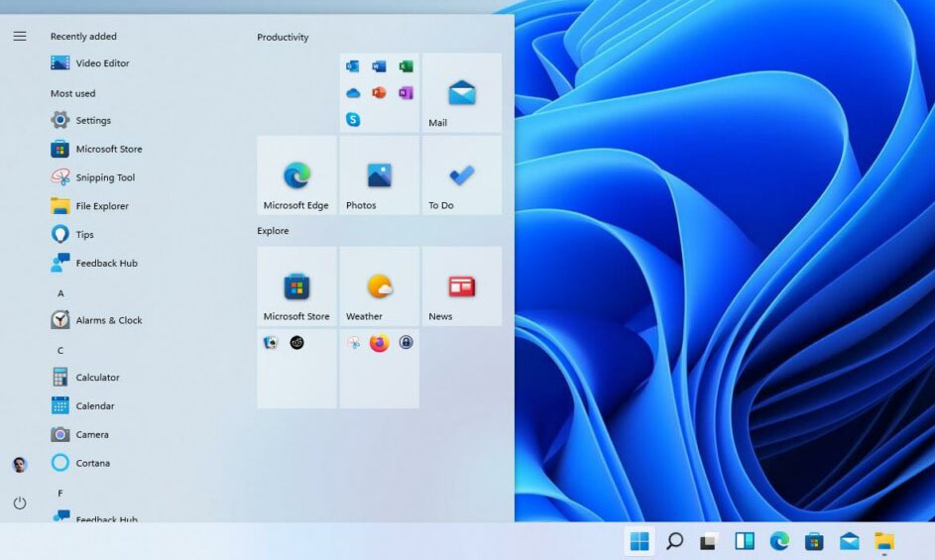Open Snipping Tool icon in tile folder

point(353,343)
